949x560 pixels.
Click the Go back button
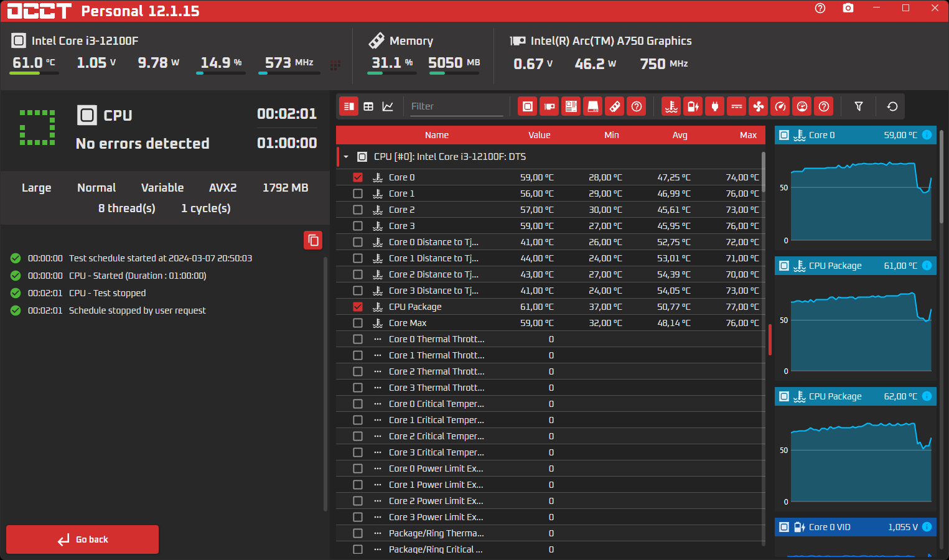point(83,539)
